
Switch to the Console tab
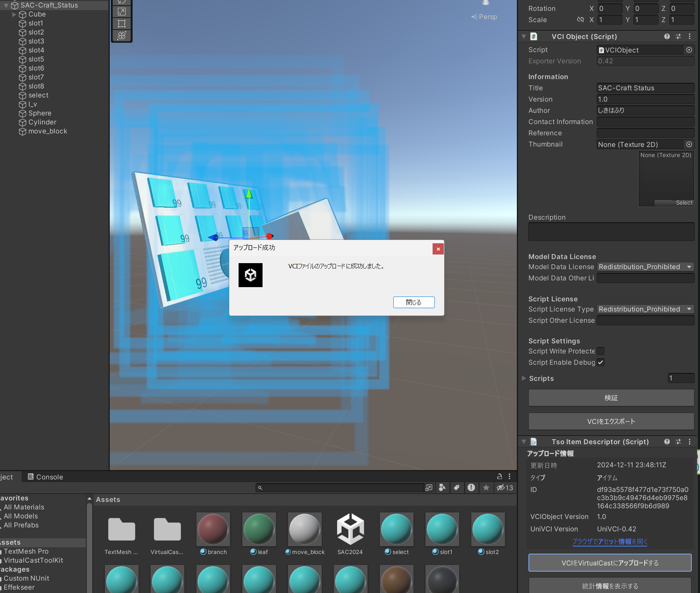pyautogui.click(x=45, y=477)
